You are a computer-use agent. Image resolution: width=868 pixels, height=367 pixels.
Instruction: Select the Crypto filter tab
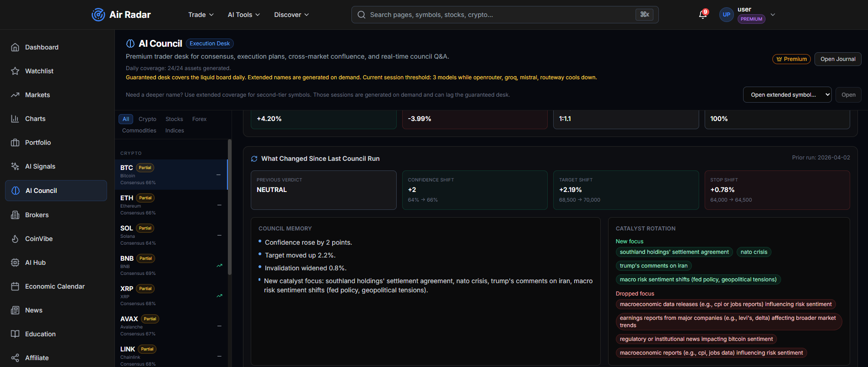pos(147,119)
